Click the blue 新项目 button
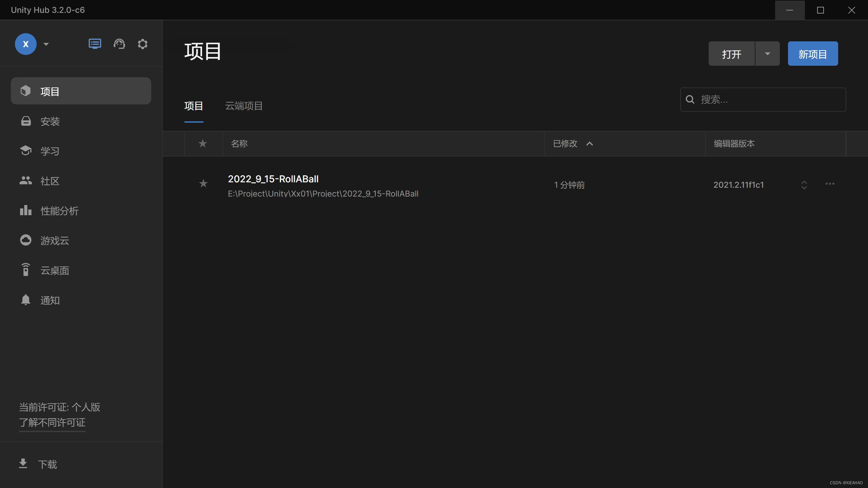This screenshot has width=868, height=488. pos(812,54)
